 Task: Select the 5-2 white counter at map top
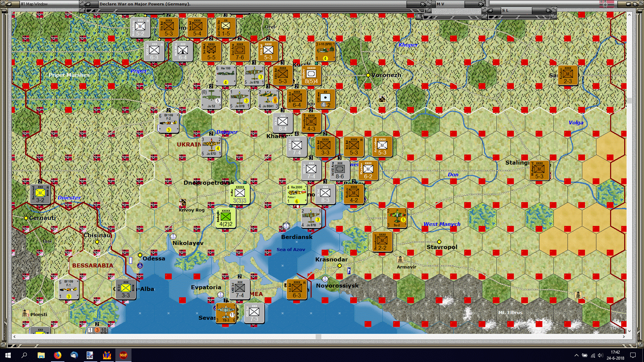click(140, 27)
